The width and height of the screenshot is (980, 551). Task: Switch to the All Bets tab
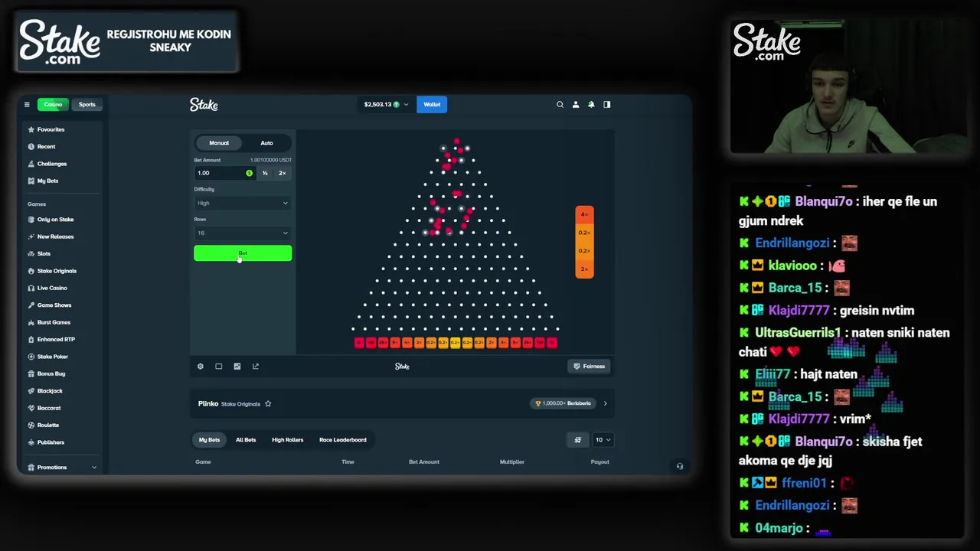246,440
